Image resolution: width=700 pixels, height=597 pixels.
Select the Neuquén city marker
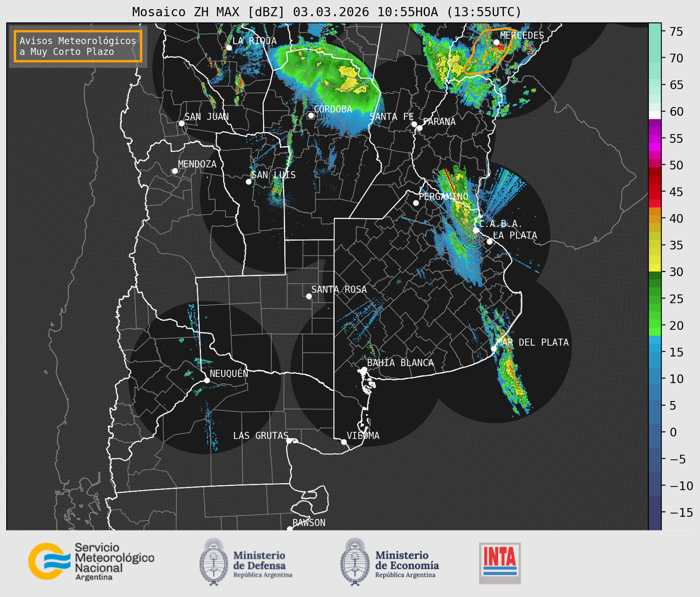(x=207, y=380)
